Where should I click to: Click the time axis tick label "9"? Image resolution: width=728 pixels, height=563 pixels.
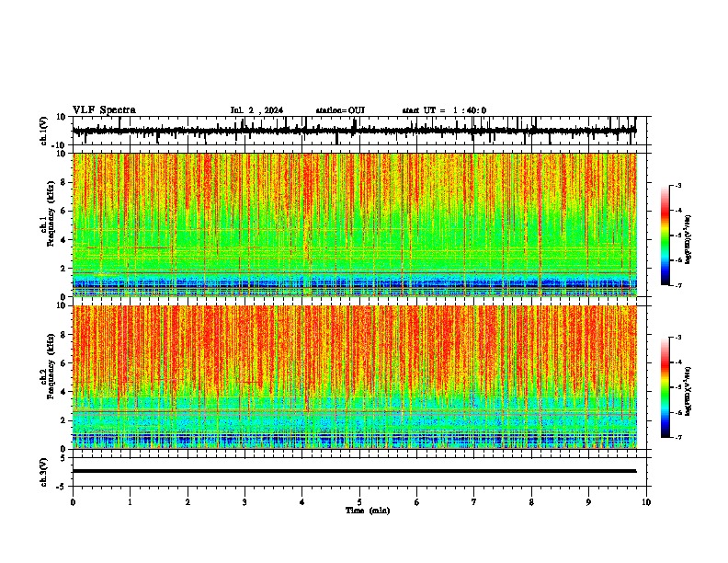[x=588, y=502]
